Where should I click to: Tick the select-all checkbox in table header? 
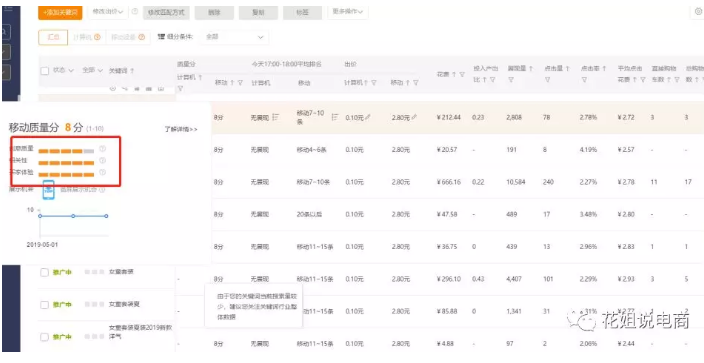pyautogui.click(x=44, y=71)
